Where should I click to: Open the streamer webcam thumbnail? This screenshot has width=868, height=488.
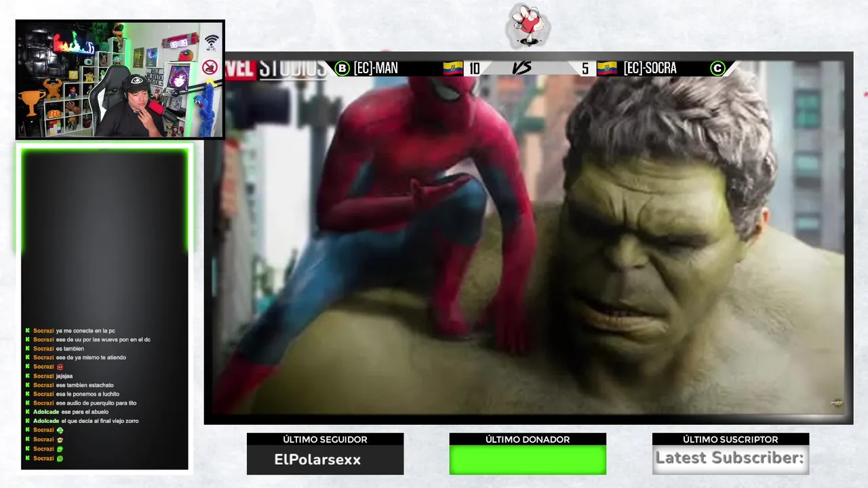pyautogui.click(x=120, y=79)
